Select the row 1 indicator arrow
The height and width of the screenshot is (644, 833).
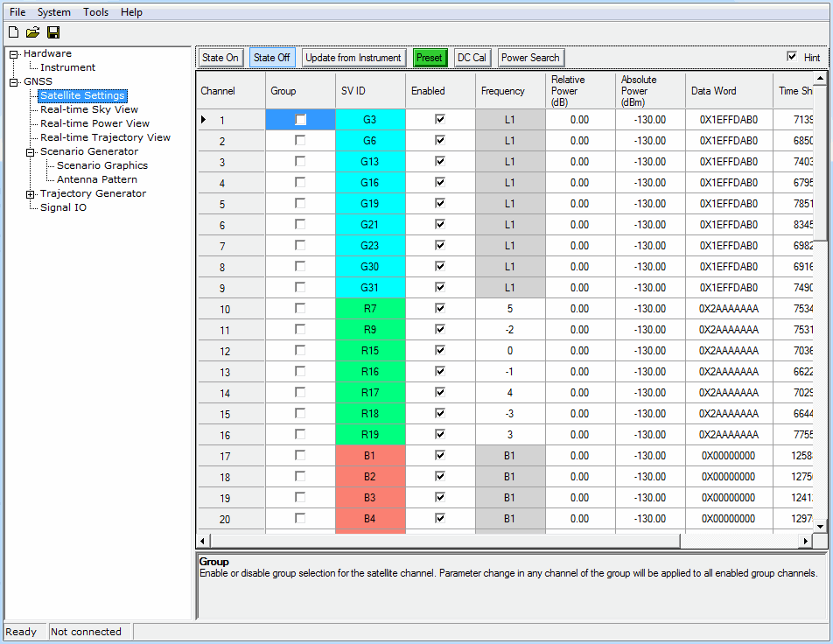tap(205, 120)
